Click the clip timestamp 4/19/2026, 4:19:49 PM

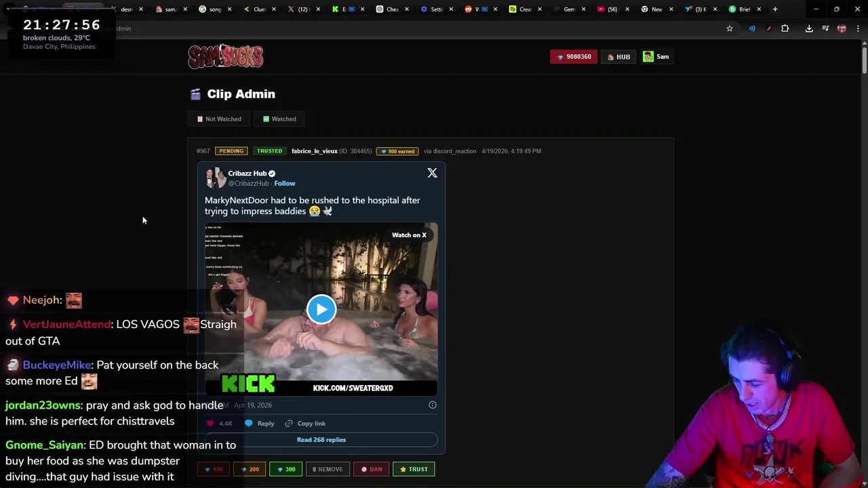(x=511, y=151)
